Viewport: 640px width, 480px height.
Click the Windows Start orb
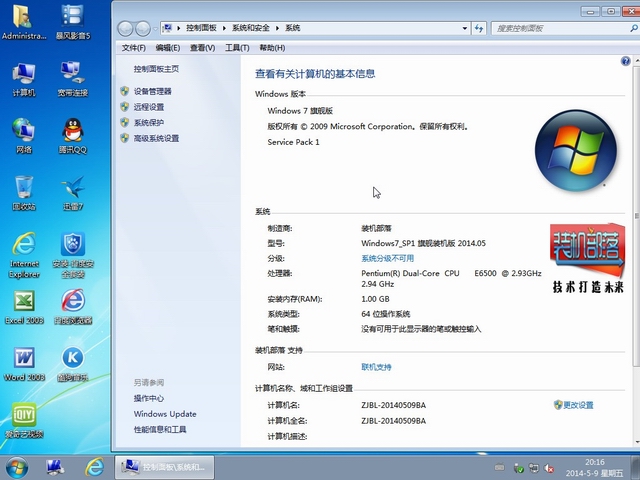pos(17,468)
